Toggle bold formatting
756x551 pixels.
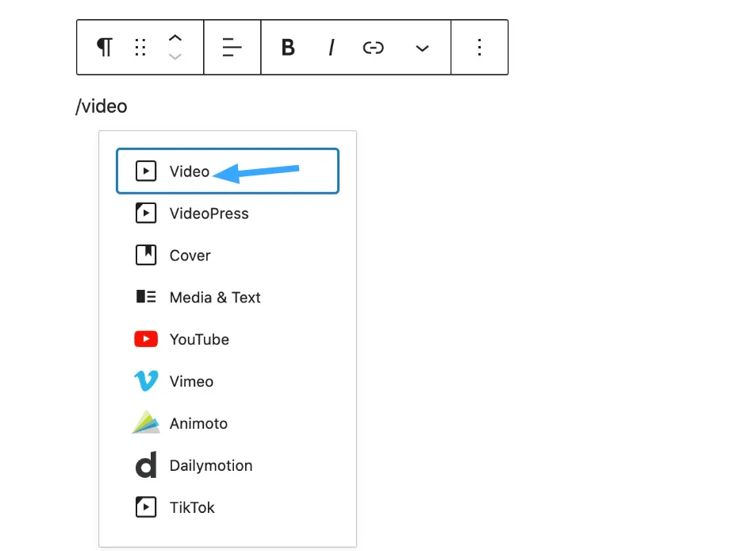pos(288,48)
